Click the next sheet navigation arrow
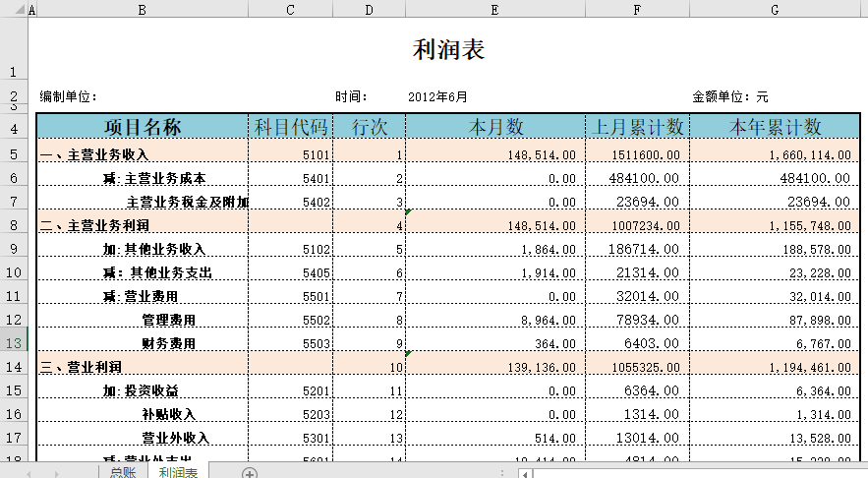 [55, 473]
